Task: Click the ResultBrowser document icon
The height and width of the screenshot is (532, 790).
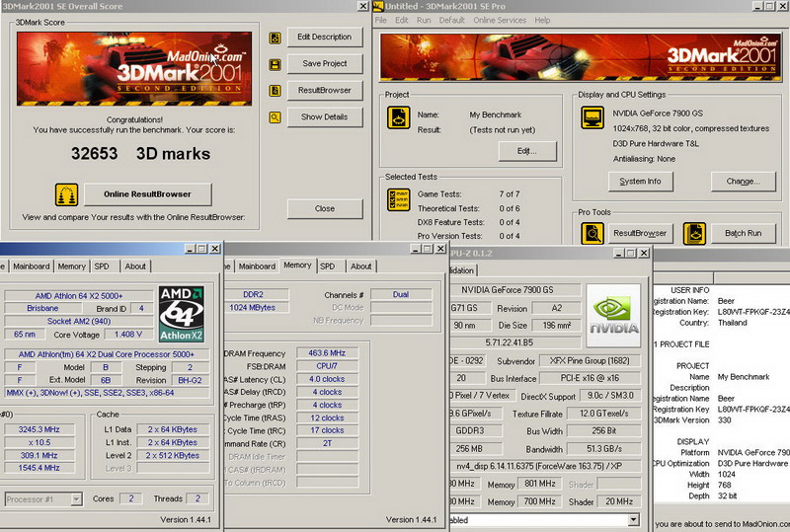Action: click(275, 91)
